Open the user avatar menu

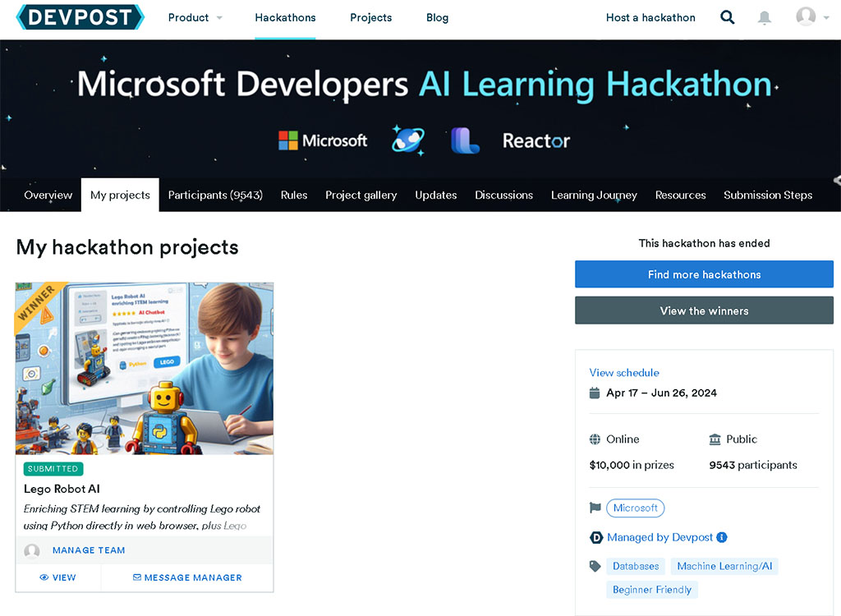click(x=806, y=16)
